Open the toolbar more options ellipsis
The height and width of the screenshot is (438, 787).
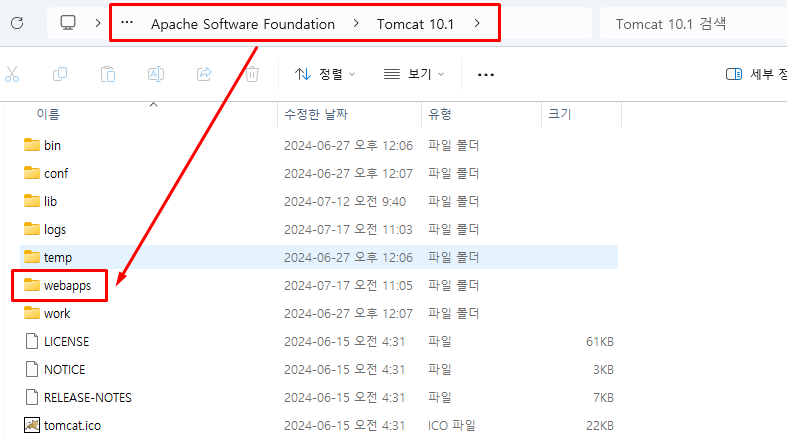[486, 75]
